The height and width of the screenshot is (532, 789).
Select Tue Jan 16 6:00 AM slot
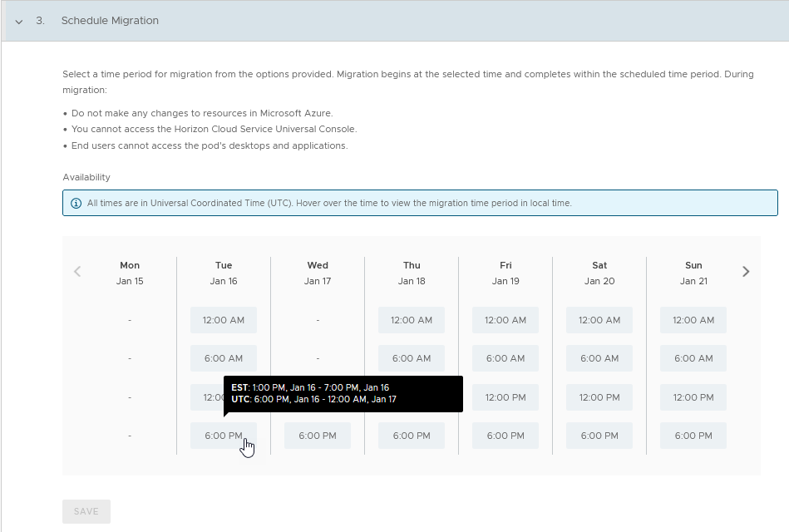point(224,358)
